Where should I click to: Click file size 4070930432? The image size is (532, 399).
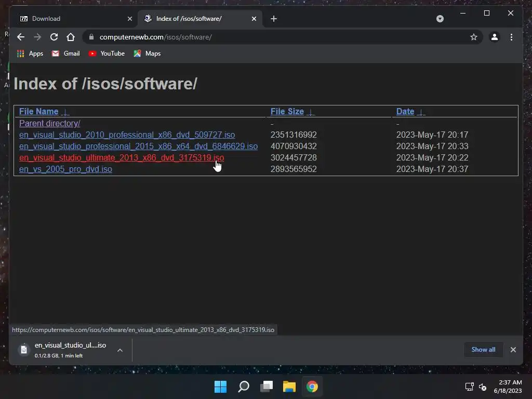(294, 146)
